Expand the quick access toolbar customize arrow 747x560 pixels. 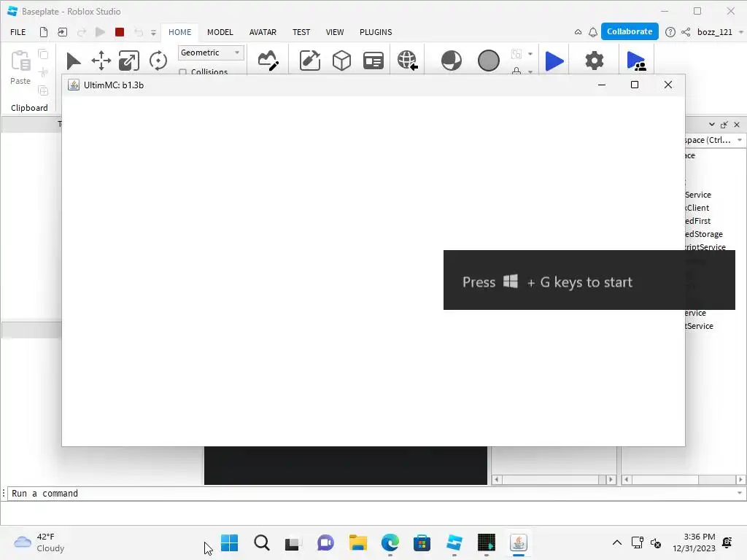coord(153,32)
